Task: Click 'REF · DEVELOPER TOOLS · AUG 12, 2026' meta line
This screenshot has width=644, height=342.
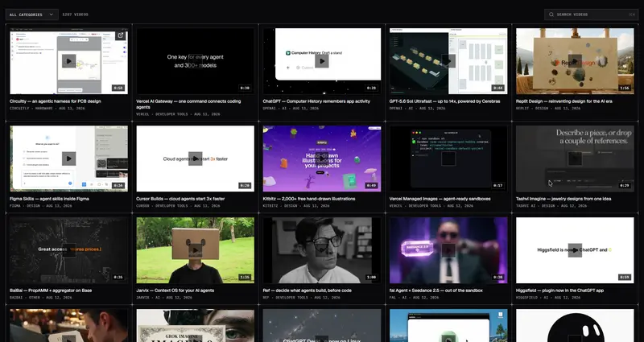Action: (x=301, y=297)
